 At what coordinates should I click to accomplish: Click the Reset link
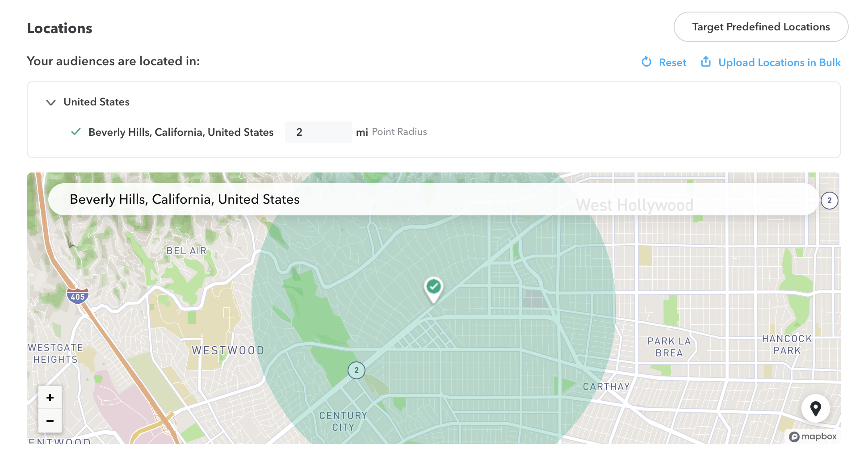click(x=672, y=63)
